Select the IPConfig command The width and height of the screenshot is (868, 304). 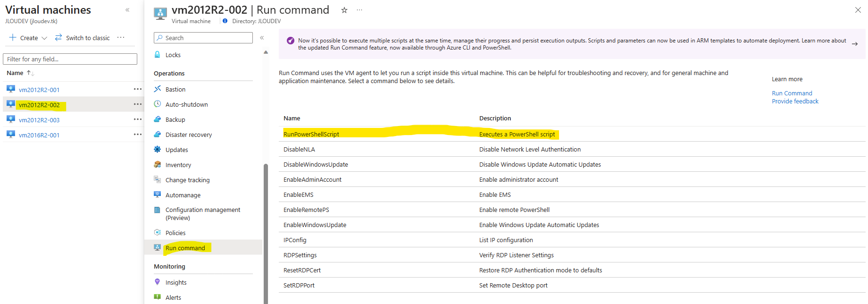[x=295, y=240]
